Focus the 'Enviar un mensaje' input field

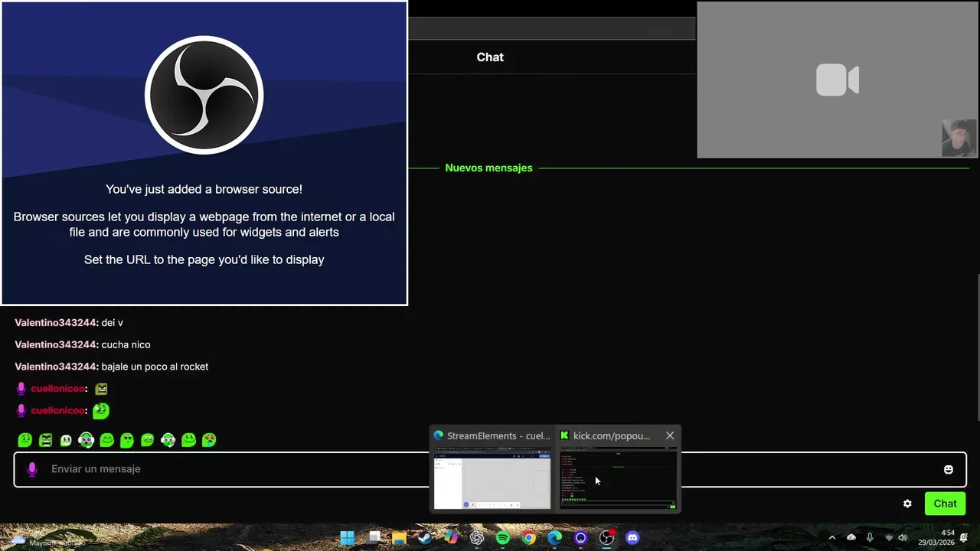coord(490,469)
